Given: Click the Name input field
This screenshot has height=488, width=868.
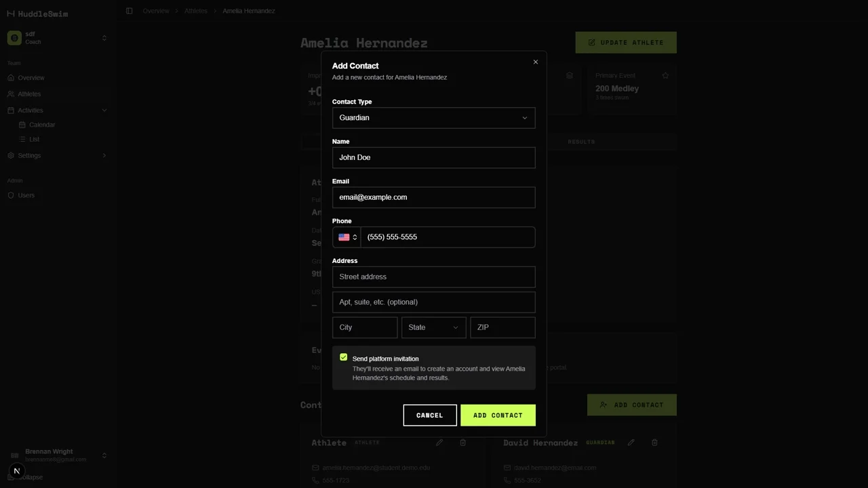Looking at the screenshot, I should (x=433, y=157).
